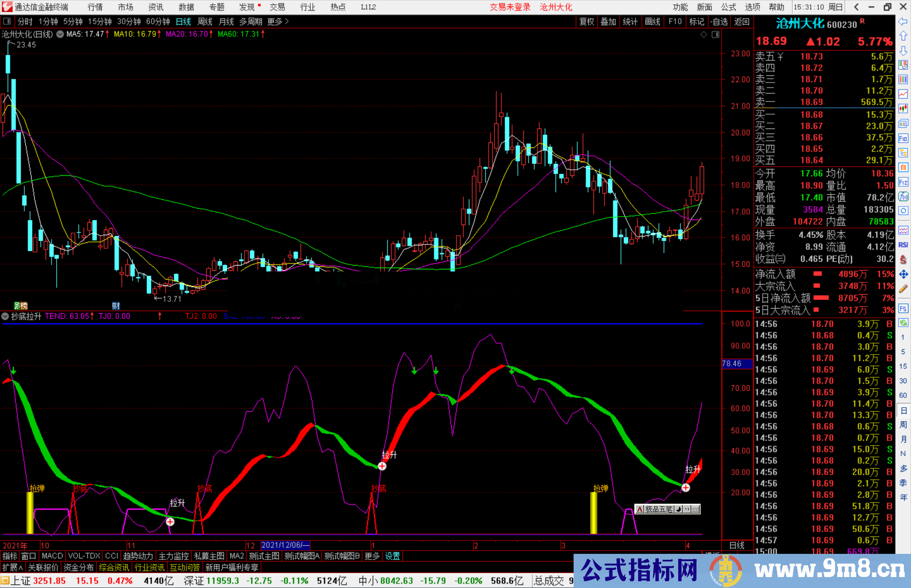Open the 行情 menu

pos(95,7)
